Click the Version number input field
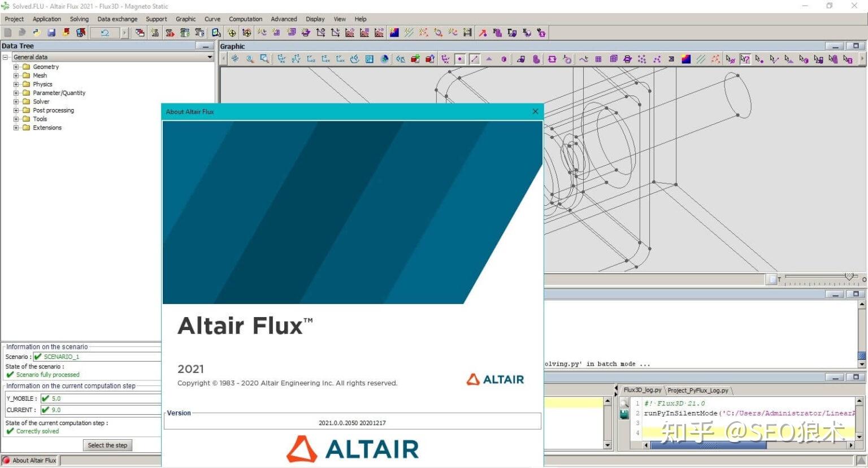Screen dimensions: 868x468 352,422
